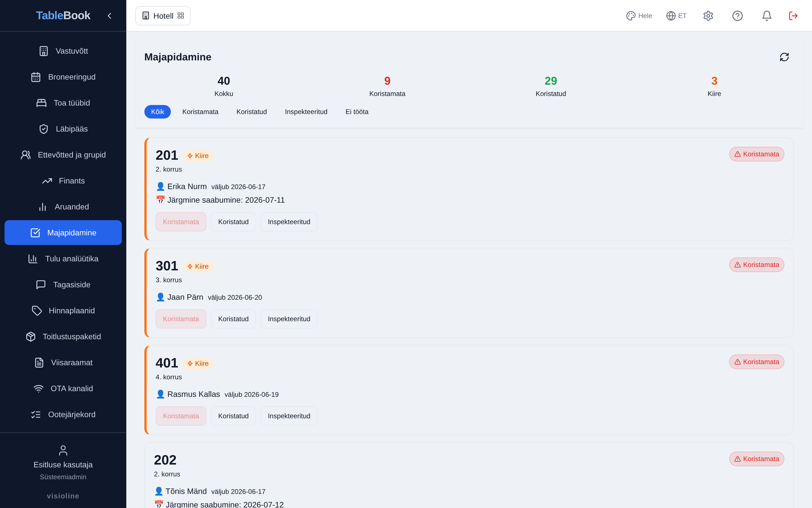The image size is (812, 508).
Task: Click Koristamata status badge of room 202
Action: point(756,459)
